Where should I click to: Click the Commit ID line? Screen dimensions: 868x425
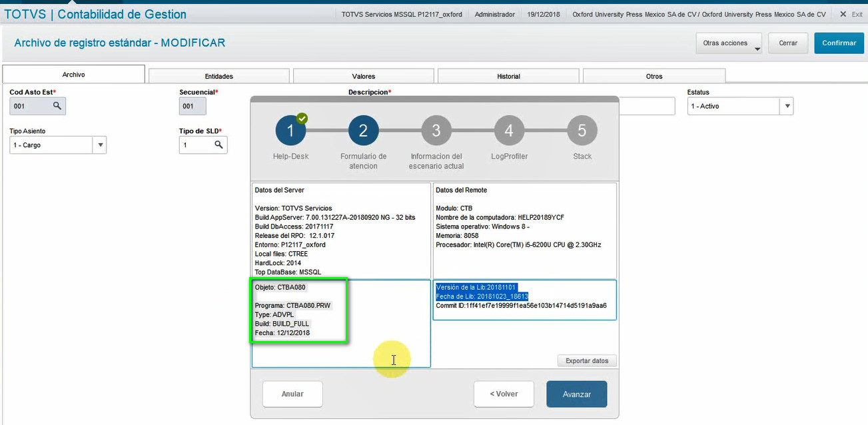(x=521, y=306)
